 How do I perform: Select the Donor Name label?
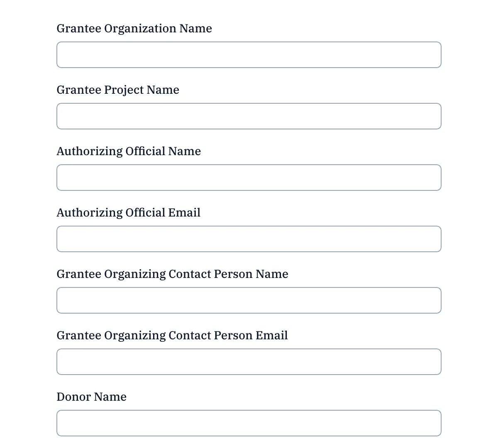click(x=91, y=397)
